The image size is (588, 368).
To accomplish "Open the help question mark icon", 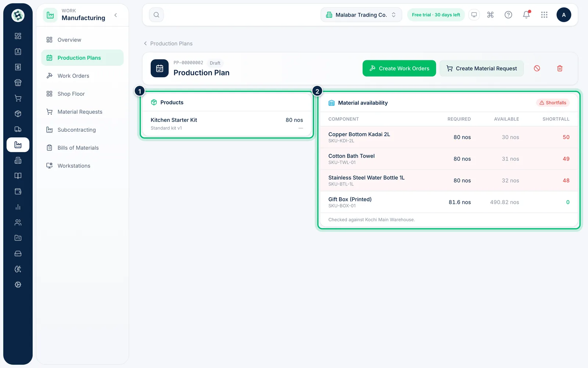I will (508, 15).
